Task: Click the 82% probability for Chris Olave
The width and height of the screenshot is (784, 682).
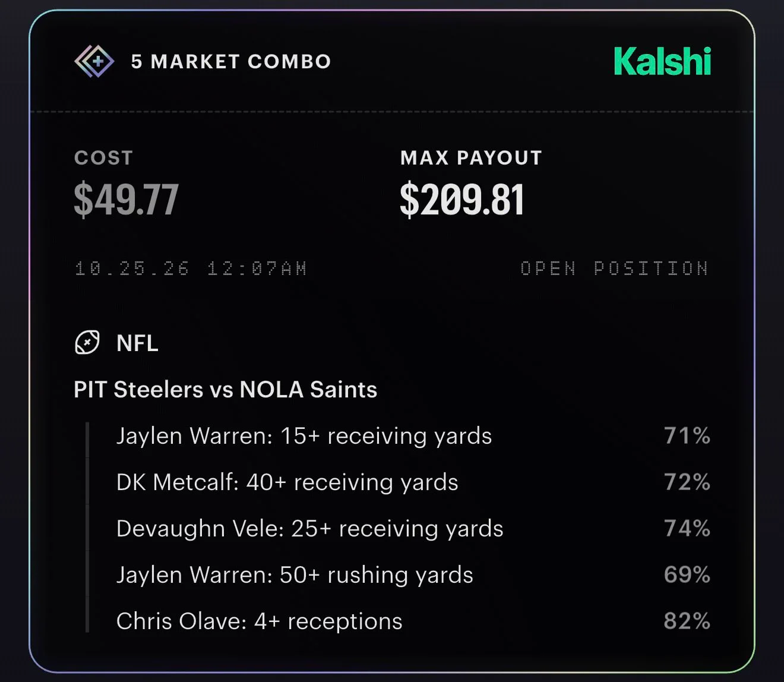Action: [x=687, y=621]
